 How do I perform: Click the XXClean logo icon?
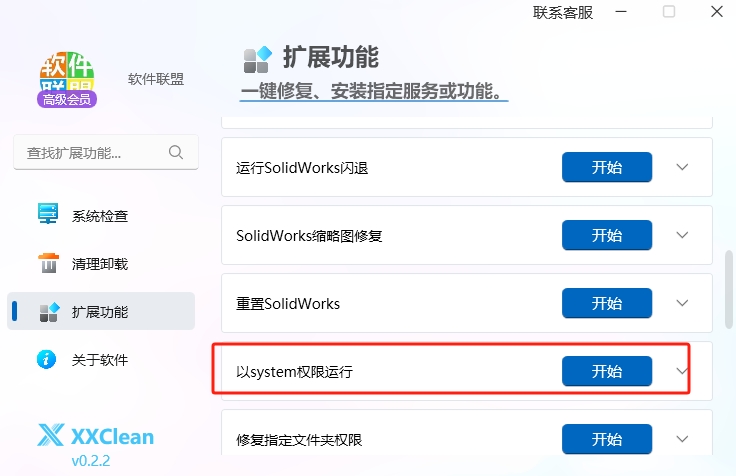(x=50, y=435)
